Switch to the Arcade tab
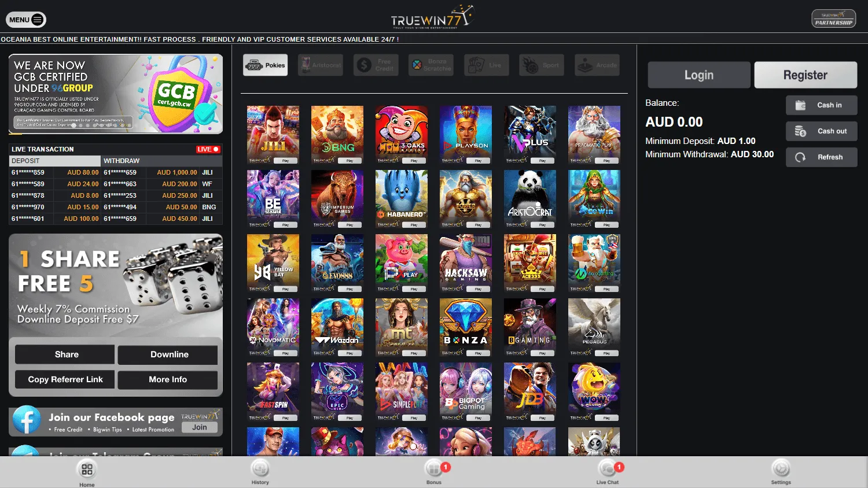Viewport: 868px width, 488px height. pos(597,65)
